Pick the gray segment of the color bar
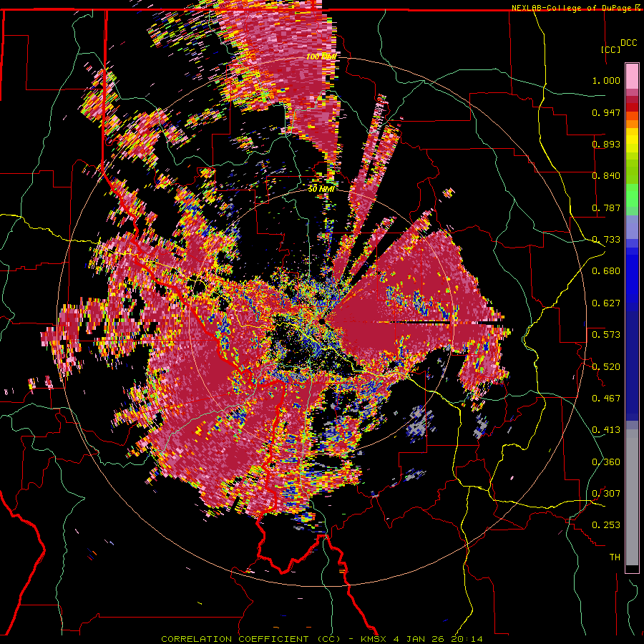The width and height of the screenshot is (644, 644). point(632,497)
